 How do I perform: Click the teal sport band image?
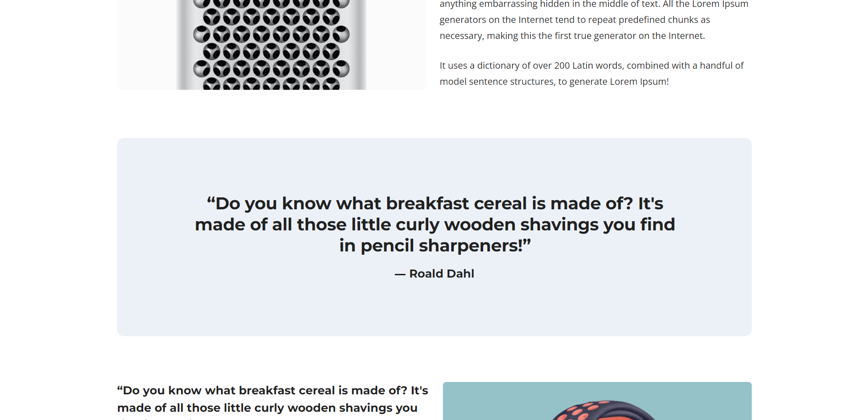(597, 401)
